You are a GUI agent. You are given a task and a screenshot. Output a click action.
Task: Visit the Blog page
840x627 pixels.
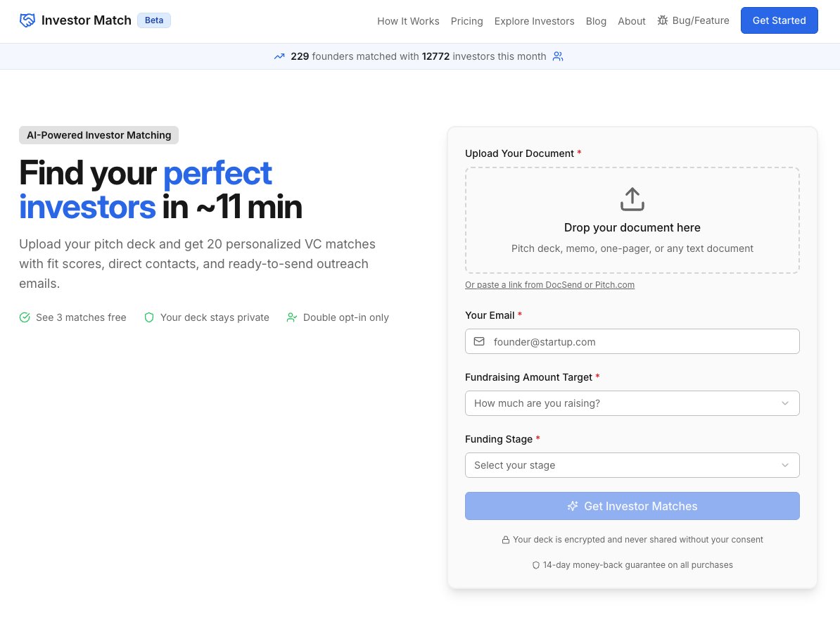pos(596,21)
